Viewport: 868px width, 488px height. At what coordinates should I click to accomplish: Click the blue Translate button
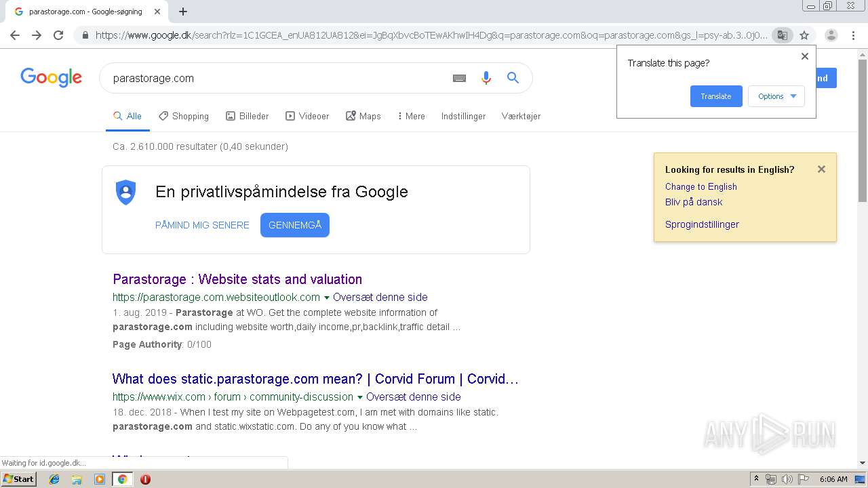point(716,96)
